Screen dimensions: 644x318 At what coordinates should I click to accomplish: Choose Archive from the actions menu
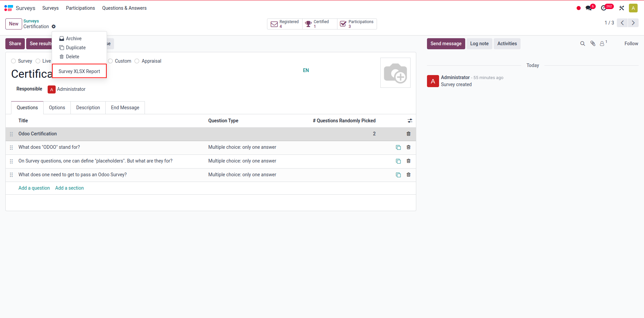click(x=79, y=39)
